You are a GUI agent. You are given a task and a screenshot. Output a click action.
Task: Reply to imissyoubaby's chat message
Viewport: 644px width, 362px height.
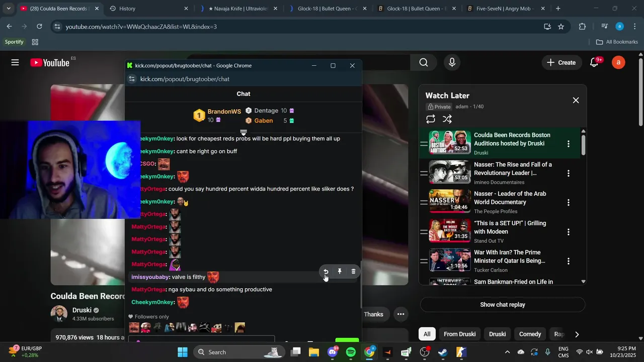[326, 271]
